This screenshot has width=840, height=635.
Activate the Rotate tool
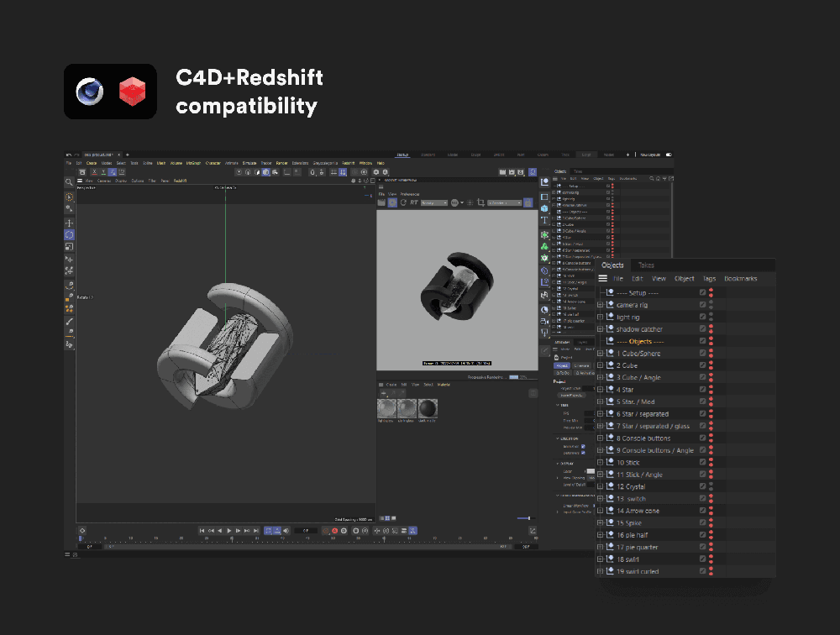tap(69, 235)
